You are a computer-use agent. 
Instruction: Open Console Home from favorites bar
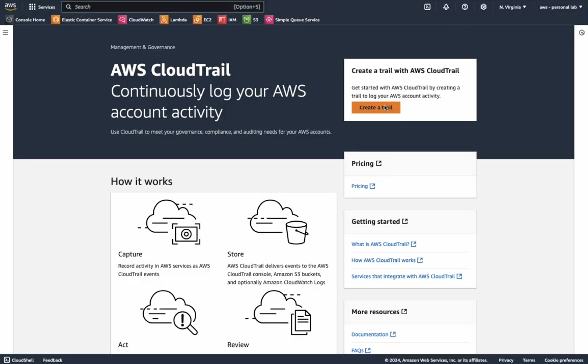(x=26, y=20)
